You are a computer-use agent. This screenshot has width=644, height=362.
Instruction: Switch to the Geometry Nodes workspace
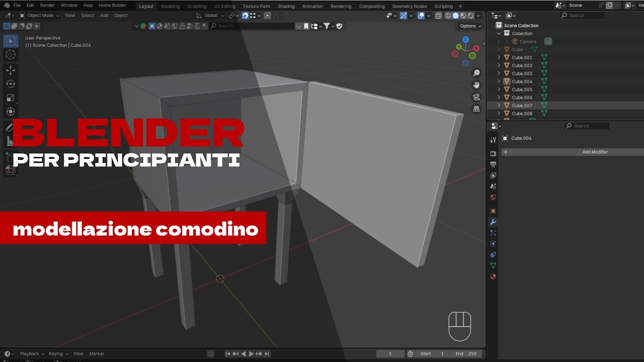coord(409,6)
